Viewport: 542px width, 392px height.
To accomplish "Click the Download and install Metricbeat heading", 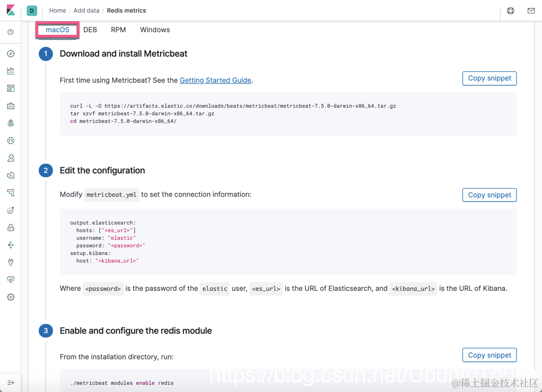I will 124,54.
